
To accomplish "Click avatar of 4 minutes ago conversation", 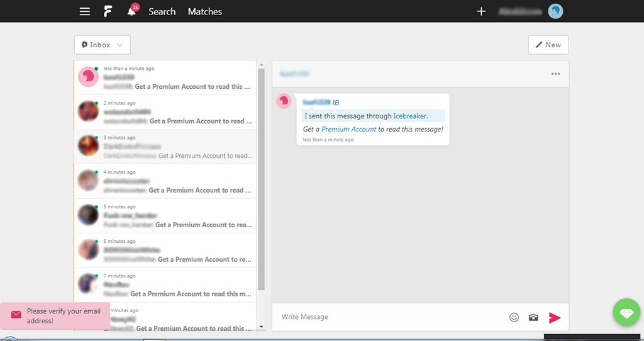I will click(x=88, y=180).
